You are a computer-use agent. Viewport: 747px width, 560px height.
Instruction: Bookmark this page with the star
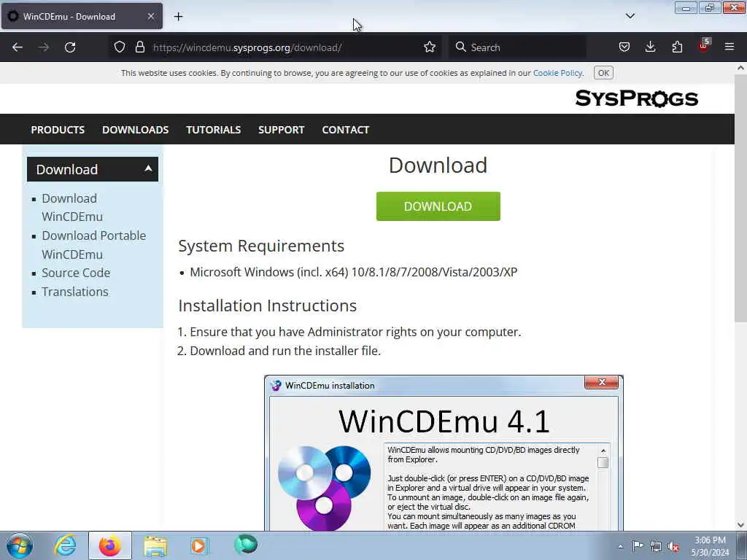click(430, 47)
